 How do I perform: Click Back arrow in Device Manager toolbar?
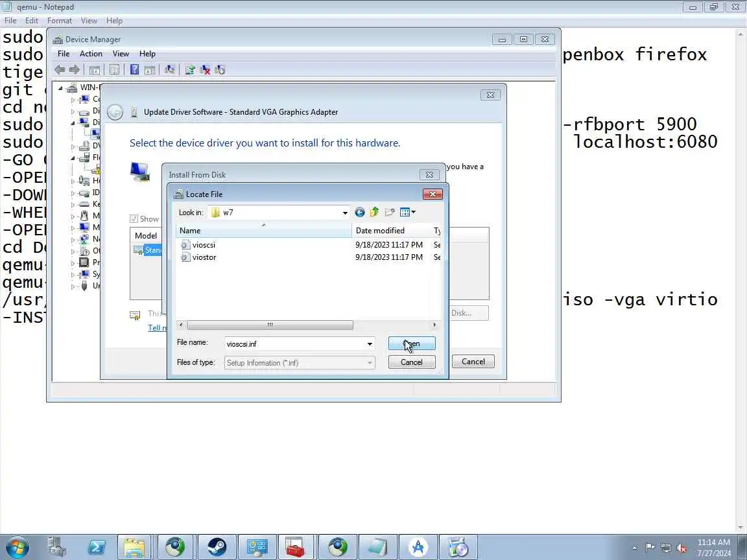coord(60,69)
